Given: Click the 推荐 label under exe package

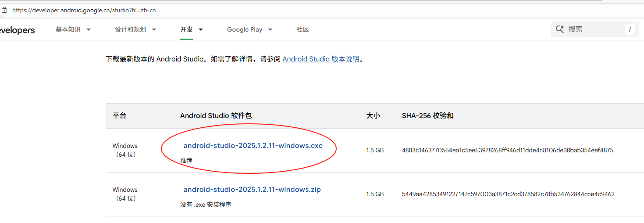Looking at the screenshot, I should point(186,161).
